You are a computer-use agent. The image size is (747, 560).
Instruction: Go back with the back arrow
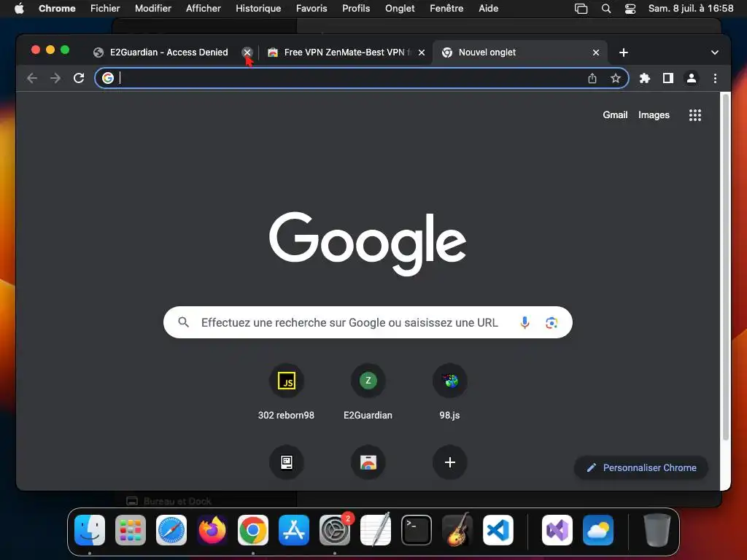(32, 78)
